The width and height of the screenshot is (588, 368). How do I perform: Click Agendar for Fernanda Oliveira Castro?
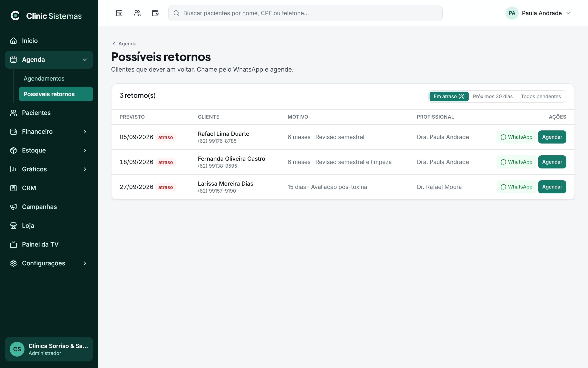pos(552,162)
